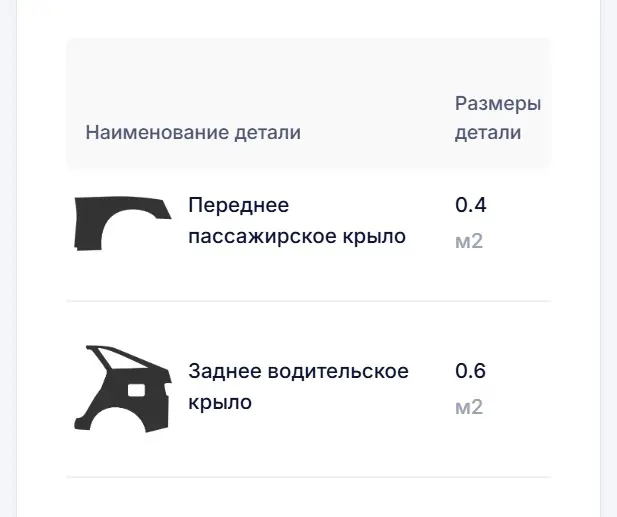This screenshot has height=517, width=617.
Task: Click the divider line between the two rows
Action: (x=308, y=300)
